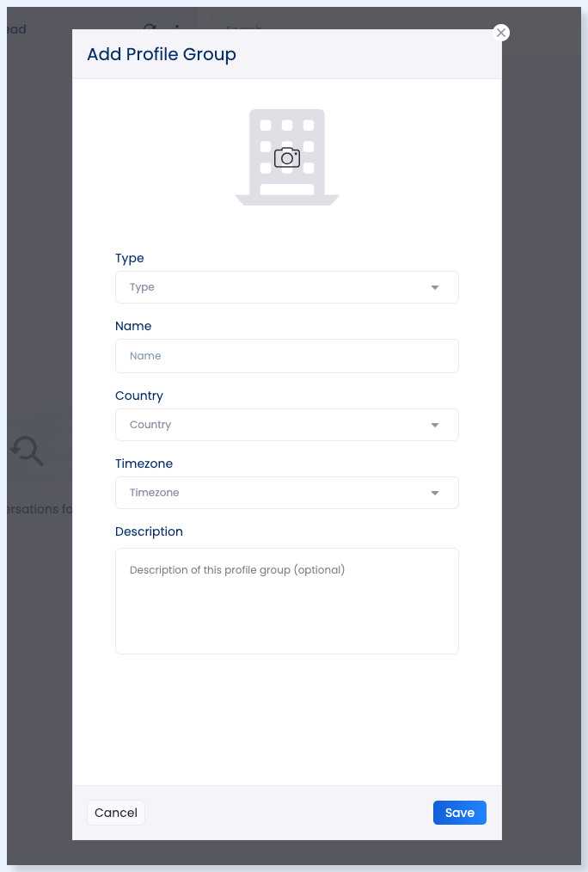The image size is (588, 872).
Task: Click inside the Description text area
Action: [287, 601]
